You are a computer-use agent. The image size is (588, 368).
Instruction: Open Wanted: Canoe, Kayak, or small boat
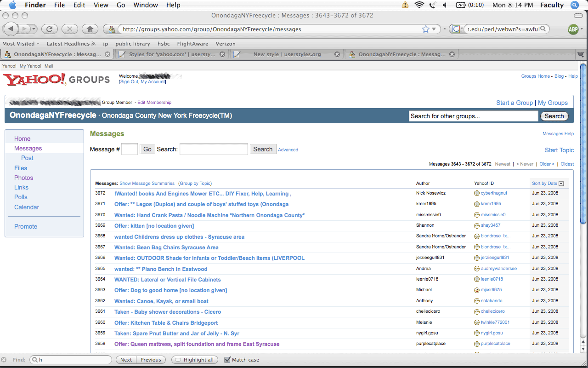[x=161, y=301]
